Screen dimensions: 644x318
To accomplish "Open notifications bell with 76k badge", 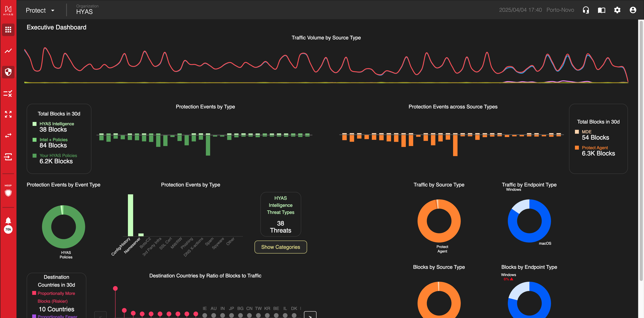I will coord(8,225).
